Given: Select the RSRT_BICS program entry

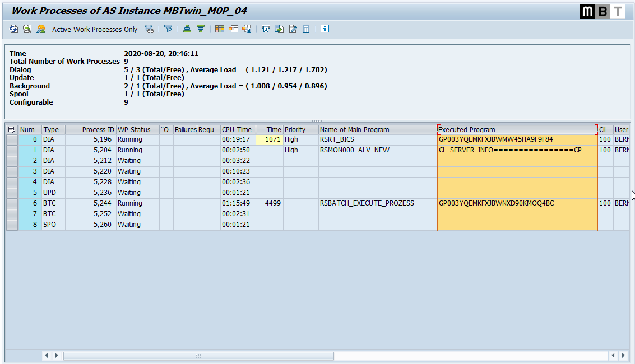Looking at the screenshot, I should tap(336, 139).
